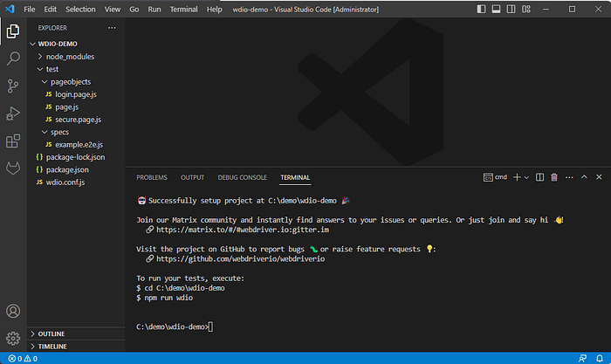Viewport: 611px width, 364px height.
Task: Open terminal launch profile dropdown arrow
Action: (526, 177)
